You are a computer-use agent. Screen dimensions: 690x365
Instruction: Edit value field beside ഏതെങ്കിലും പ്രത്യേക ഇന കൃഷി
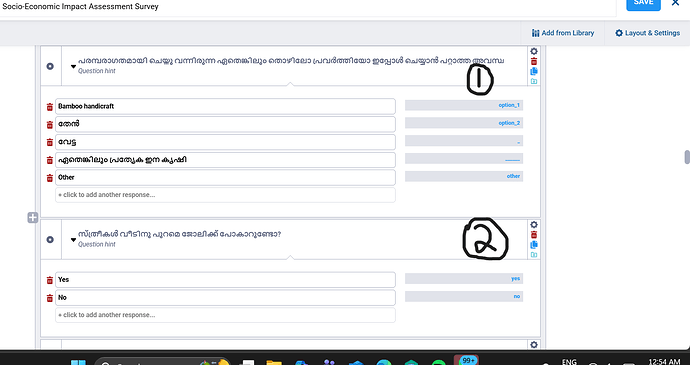tap(464, 159)
